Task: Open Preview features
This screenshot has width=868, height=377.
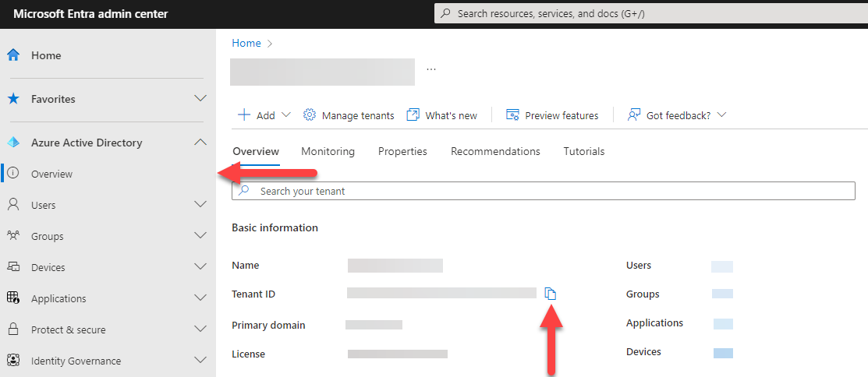Action: click(552, 115)
